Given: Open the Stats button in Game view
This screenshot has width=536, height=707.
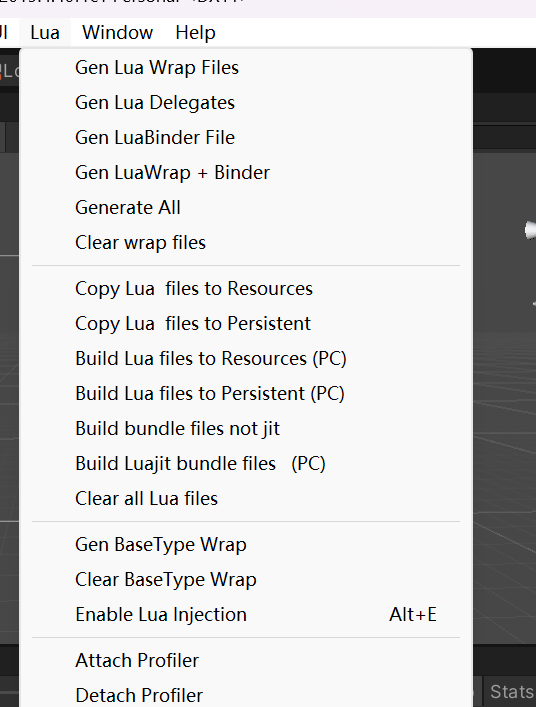Looking at the screenshot, I should [511, 692].
